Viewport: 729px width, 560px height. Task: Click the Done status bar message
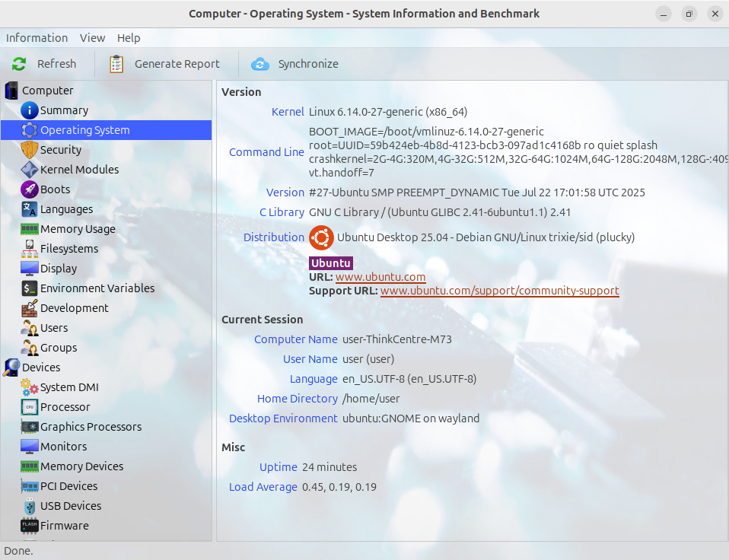[x=18, y=551]
